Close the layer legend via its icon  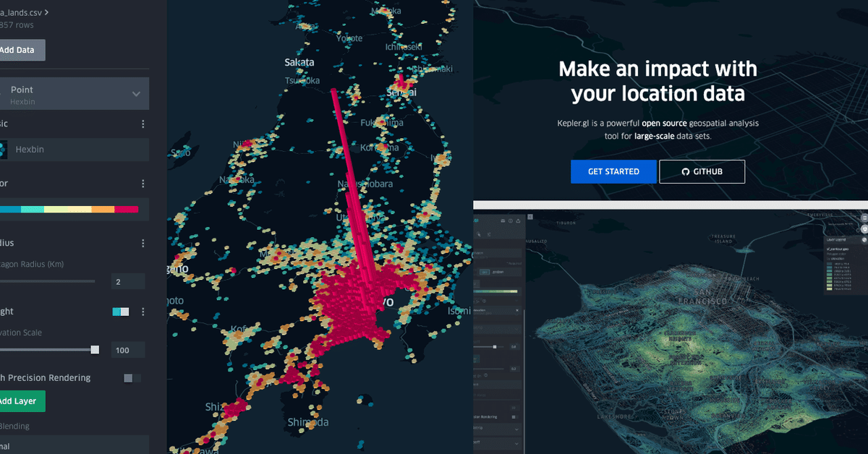point(864,240)
